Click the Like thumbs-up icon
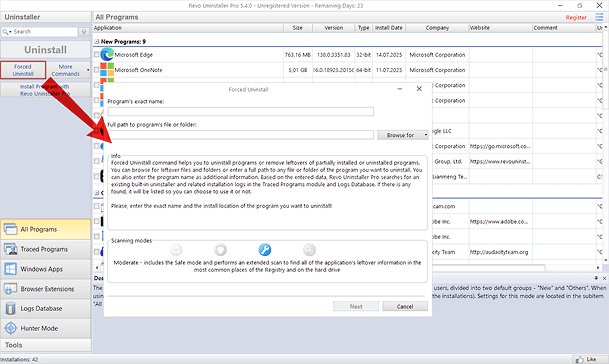The image size is (609, 364). click(x=579, y=359)
